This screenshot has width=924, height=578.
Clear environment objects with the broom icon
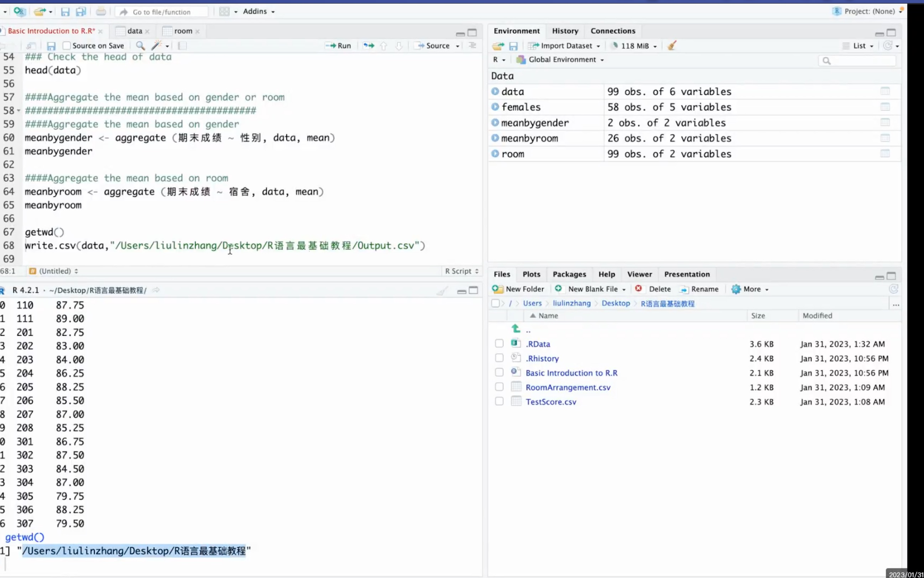tap(672, 46)
